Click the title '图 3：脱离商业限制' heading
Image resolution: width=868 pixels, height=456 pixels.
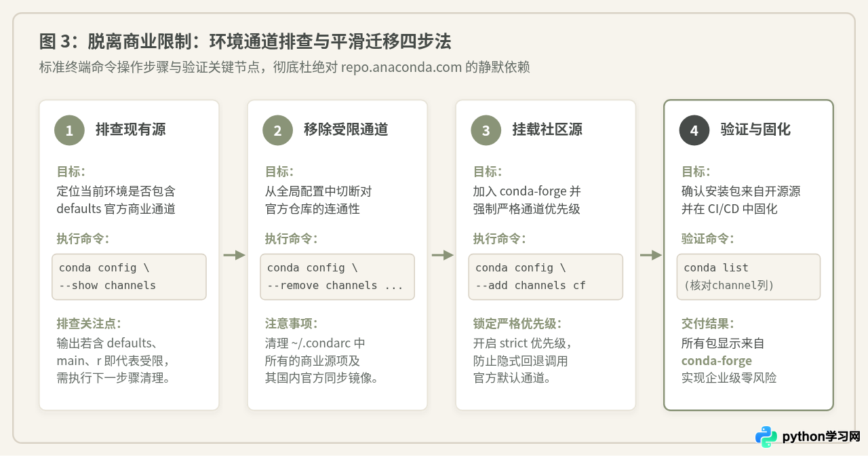(x=245, y=42)
